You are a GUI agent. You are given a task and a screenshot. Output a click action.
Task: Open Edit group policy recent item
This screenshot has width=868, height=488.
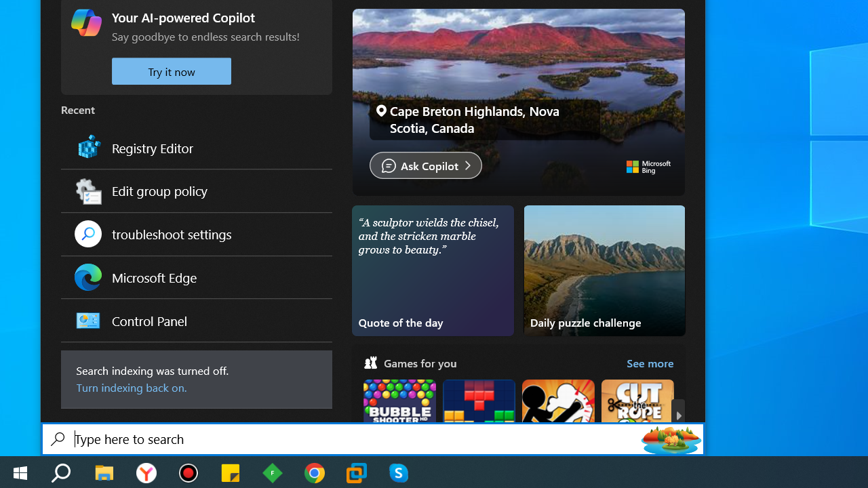pos(196,191)
